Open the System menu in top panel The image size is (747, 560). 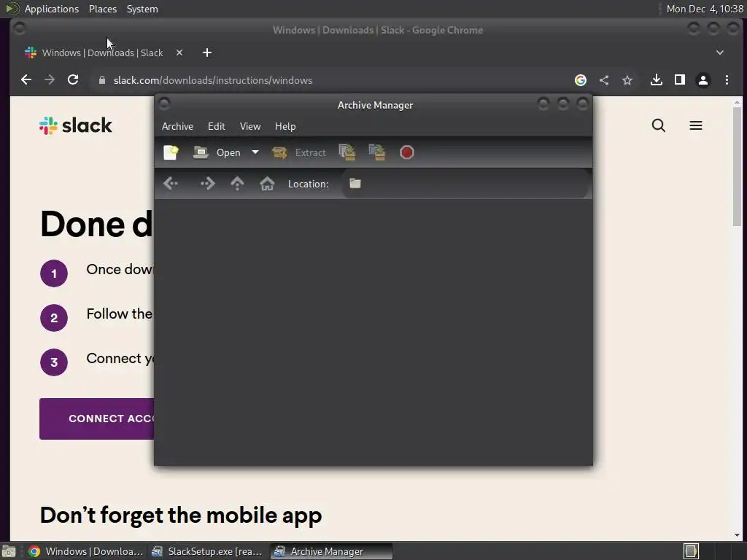click(142, 9)
